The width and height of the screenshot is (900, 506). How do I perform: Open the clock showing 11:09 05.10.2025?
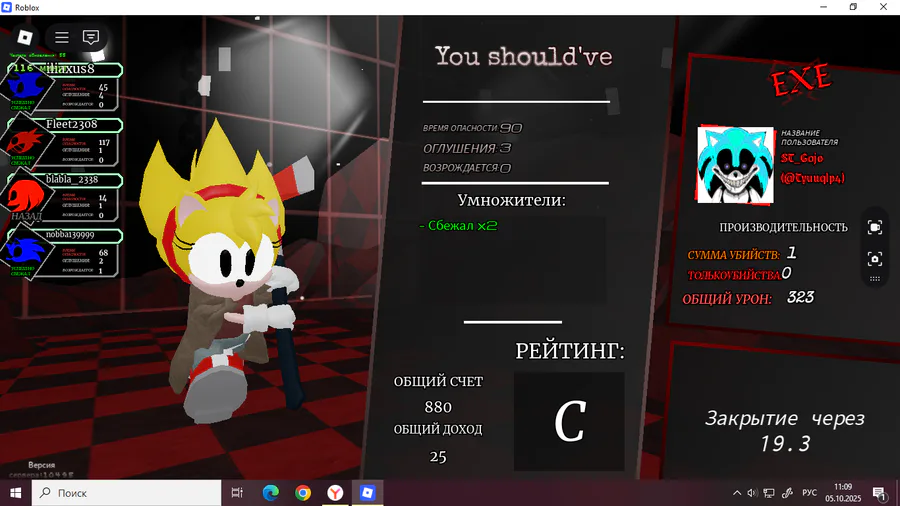click(x=843, y=493)
